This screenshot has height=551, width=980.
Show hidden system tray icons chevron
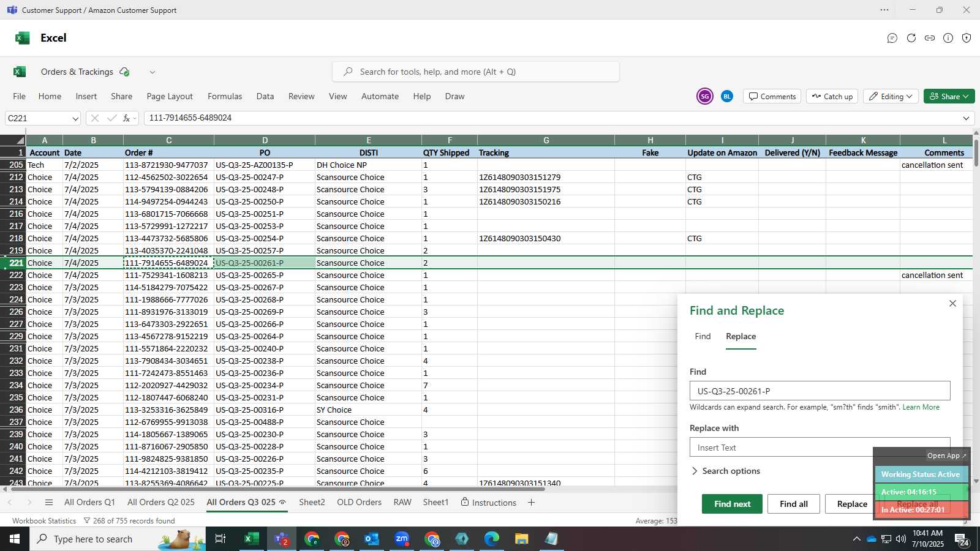[x=856, y=539]
